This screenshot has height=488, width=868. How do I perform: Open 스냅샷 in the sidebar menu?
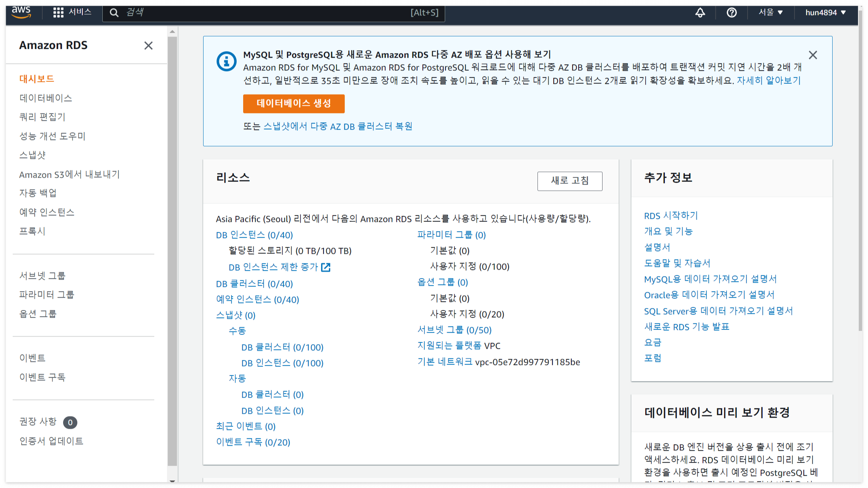pyautogui.click(x=33, y=155)
